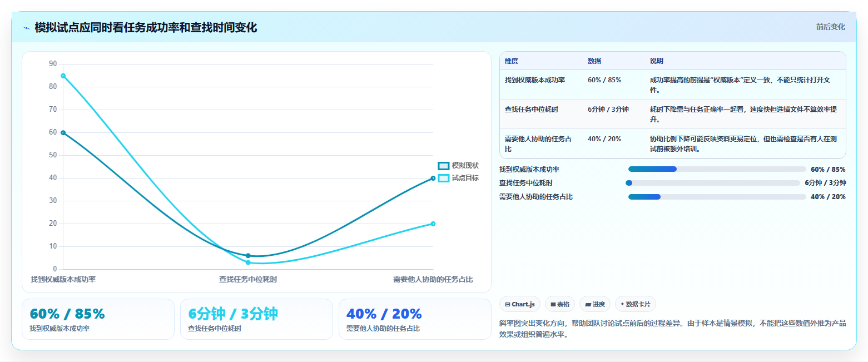
Task: Select the 试点目标 data point at 85
Action: coord(63,76)
